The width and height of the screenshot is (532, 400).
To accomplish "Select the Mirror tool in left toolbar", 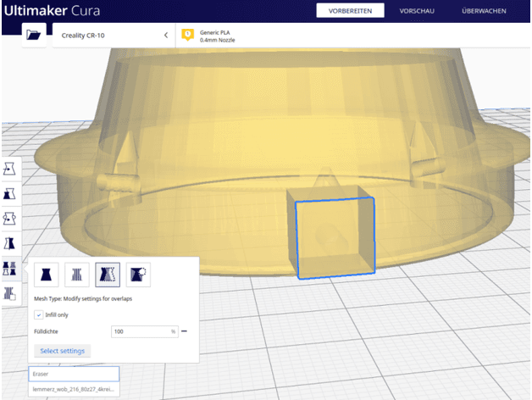I will coord(9,243).
